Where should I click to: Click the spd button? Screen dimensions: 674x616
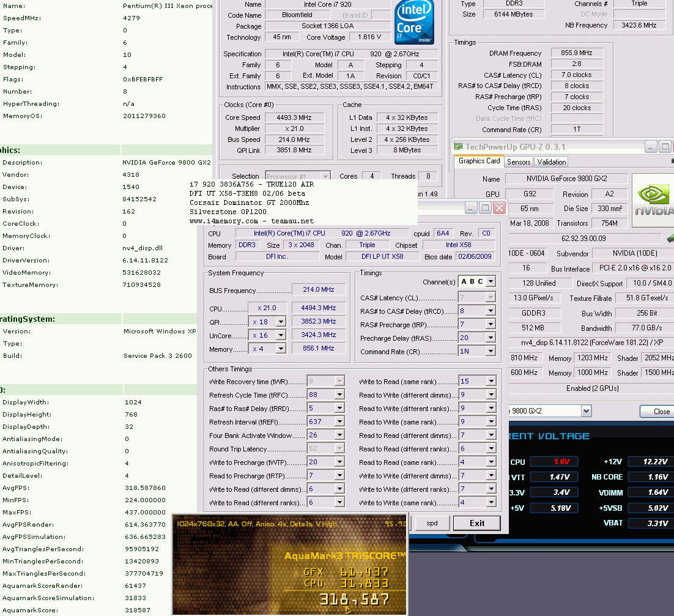point(432,523)
